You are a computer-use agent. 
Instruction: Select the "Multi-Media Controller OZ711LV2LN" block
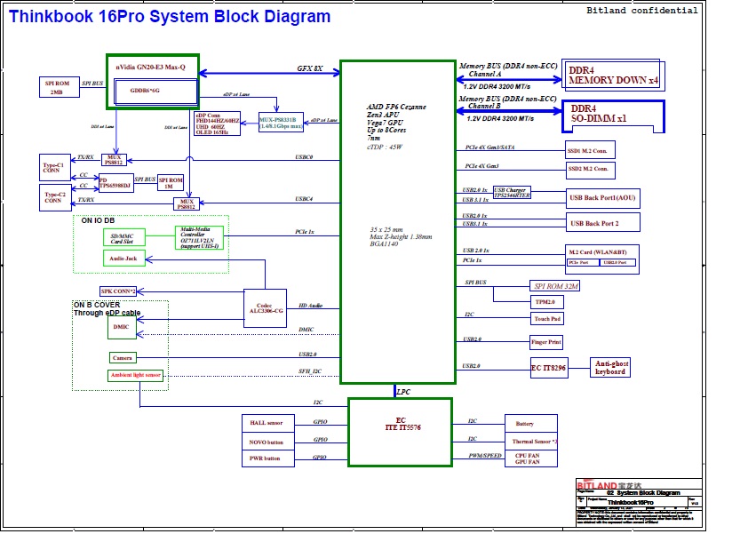coord(199,238)
